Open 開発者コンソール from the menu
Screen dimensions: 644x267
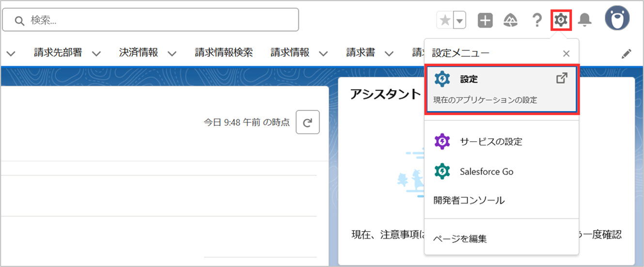pyautogui.click(x=469, y=200)
